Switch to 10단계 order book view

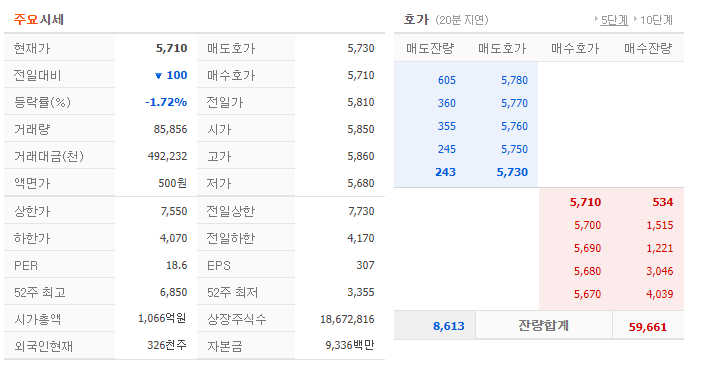(x=656, y=20)
